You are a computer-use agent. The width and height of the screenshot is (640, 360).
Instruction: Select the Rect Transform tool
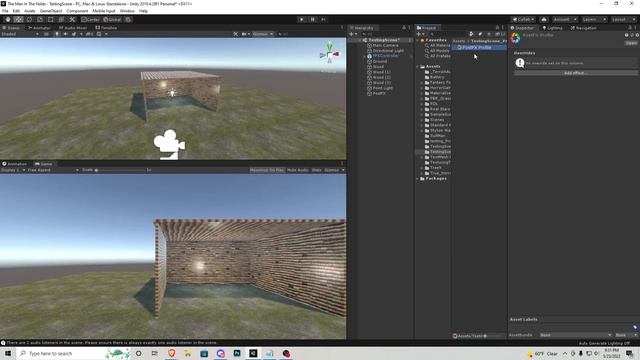(50, 19)
